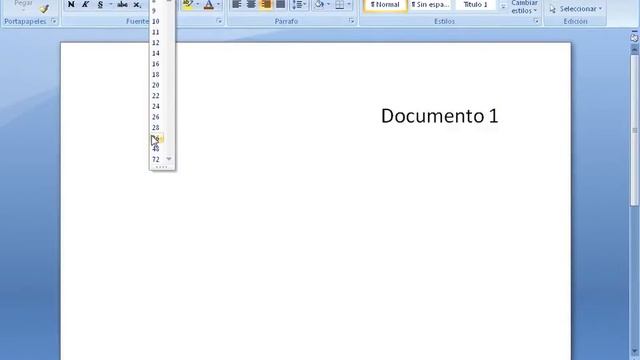Toggle strikethrough abc formatting
Screen dimensions: 640x360
(122, 4)
